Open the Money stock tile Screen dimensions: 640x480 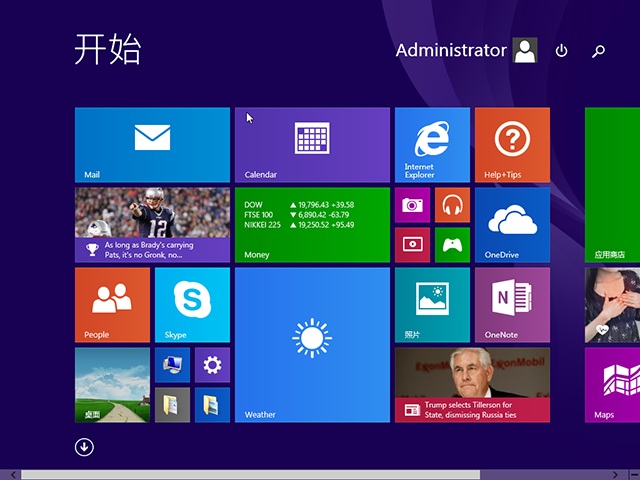(312, 224)
